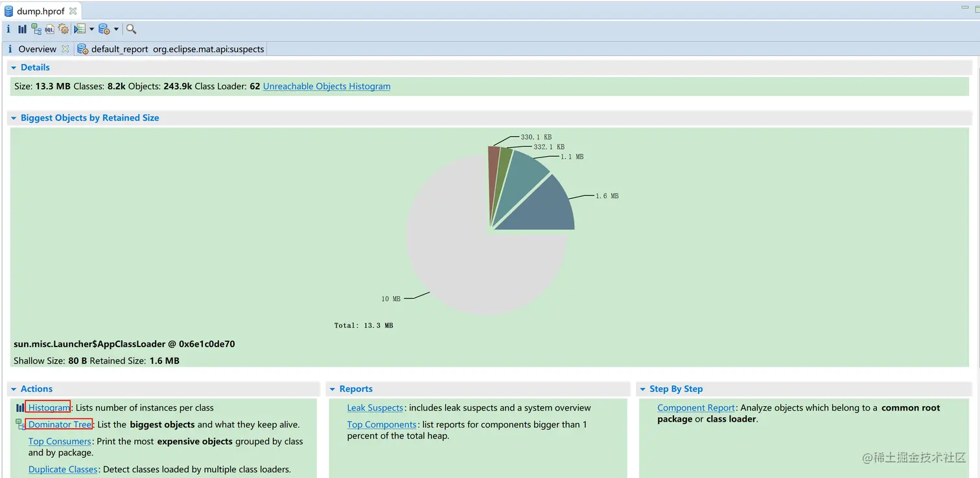Click the Total: 13.3 MB chart label
This screenshot has height=478, width=980.
364,325
